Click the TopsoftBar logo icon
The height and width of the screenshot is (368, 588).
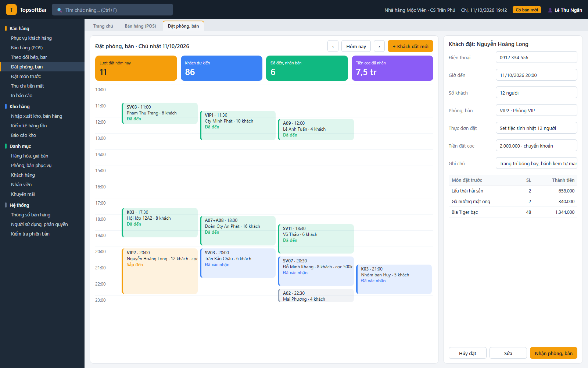pyautogui.click(x=11, y=10)
